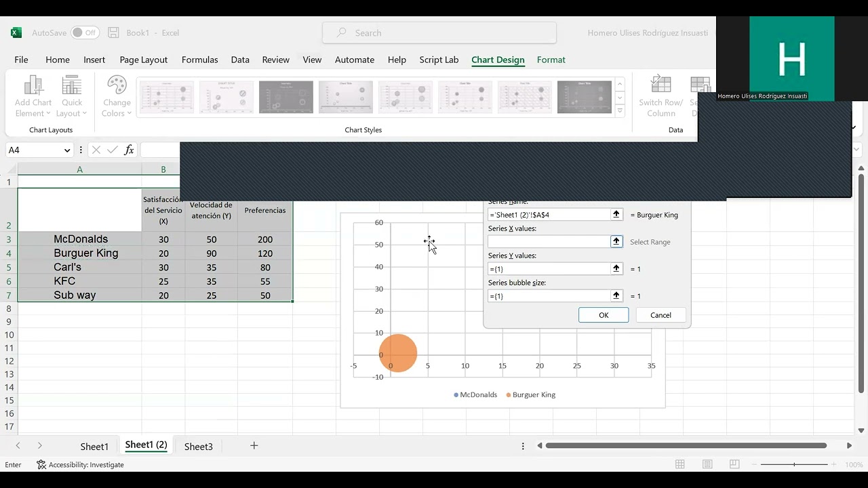Select cell containing McDonalds
868x488 pixels.
[x=80, y=239]
